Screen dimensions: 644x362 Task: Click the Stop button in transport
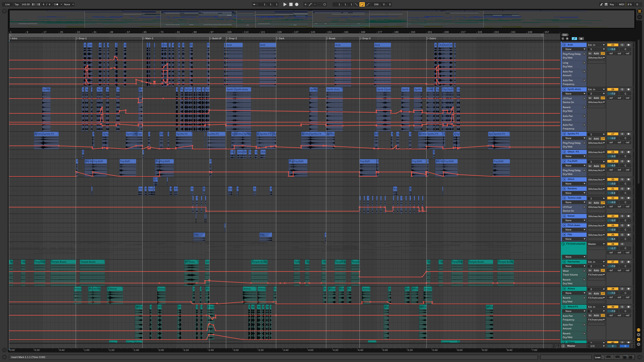291,4
